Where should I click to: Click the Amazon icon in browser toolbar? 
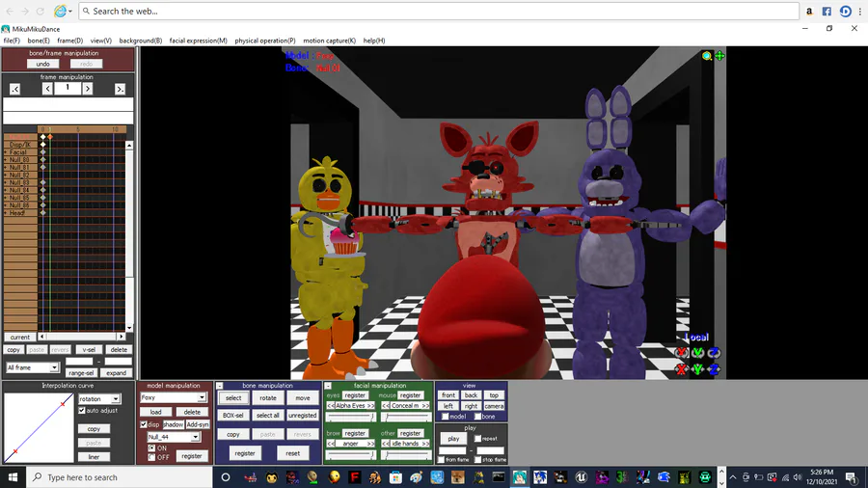809,11
